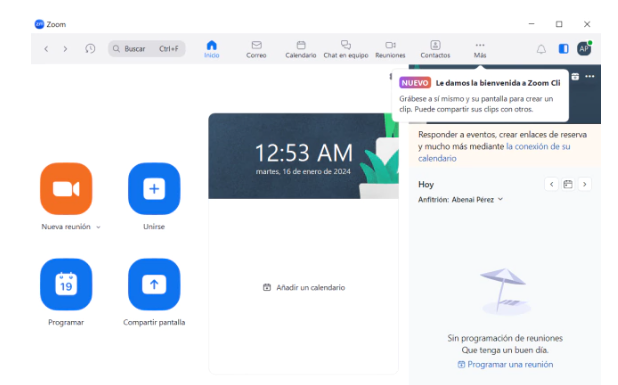Viewport: 618px width, 385px height.
Task: Click Programar una reunión link
Action: (x=505, y=365)
